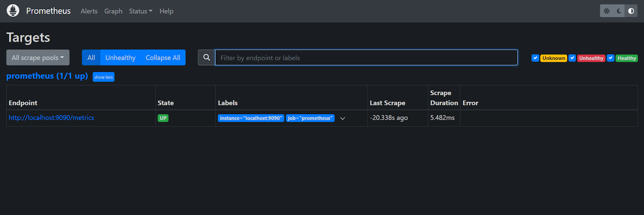This screenshot has width=644, height=215.
Task: Click the job="prometheus" label badge
Action: 310,118
